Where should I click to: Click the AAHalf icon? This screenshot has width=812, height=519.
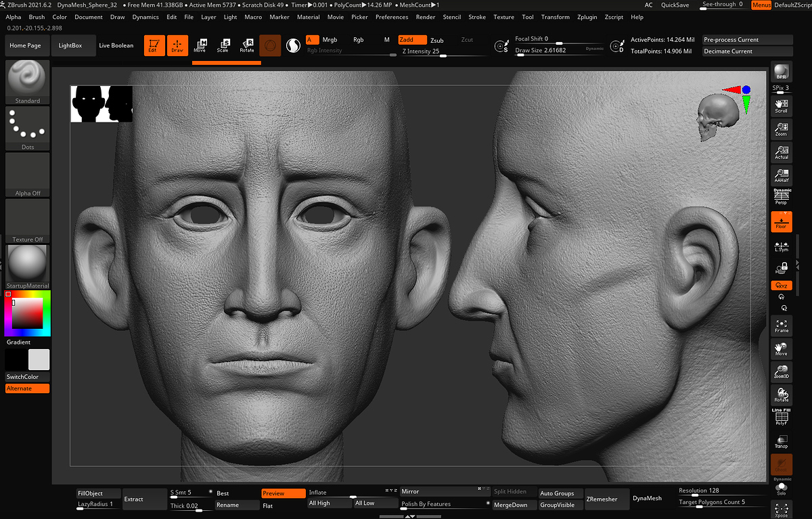pos(782,175)
